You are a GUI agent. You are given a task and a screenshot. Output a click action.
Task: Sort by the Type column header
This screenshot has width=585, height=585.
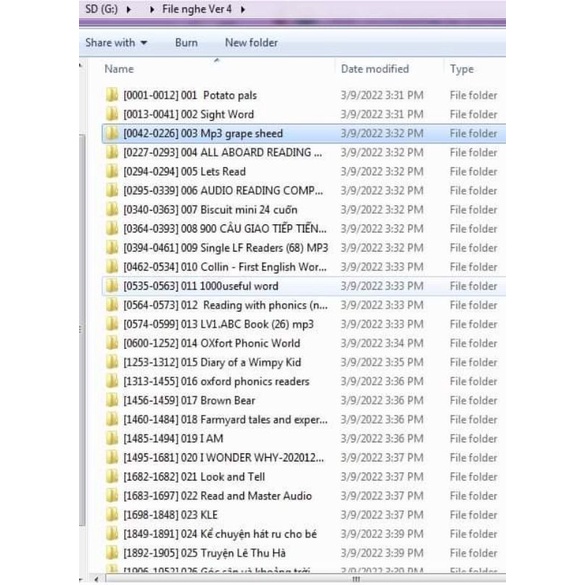[462, 69]
